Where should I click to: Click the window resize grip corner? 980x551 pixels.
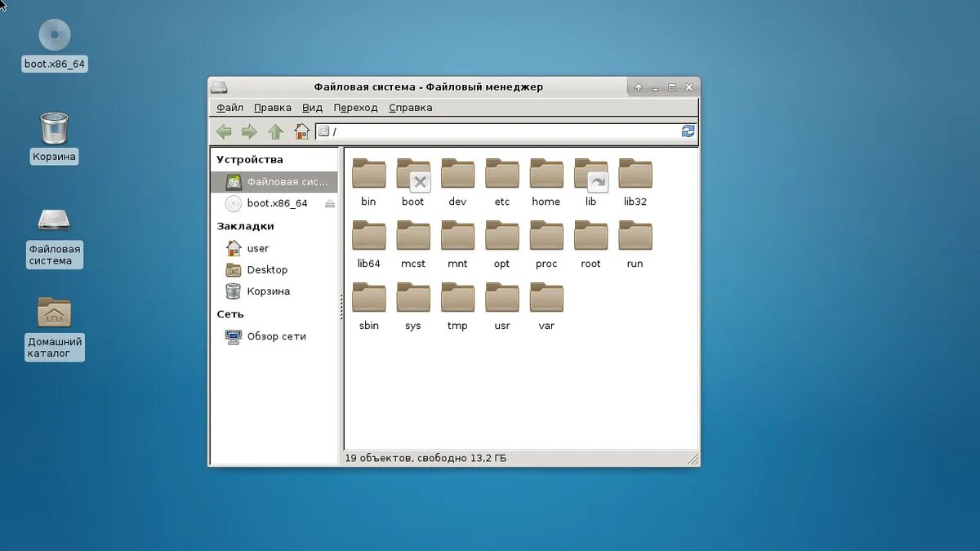[x=693, y=460]
